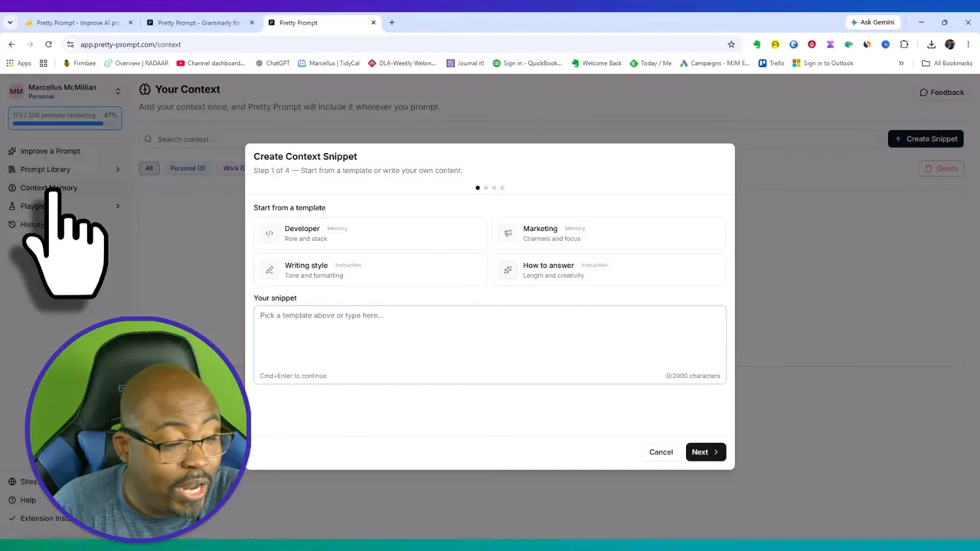This screenshot has width=980, height=551.
Task: Open Improve a Prompt in sidebar
Action: (50, 151)
